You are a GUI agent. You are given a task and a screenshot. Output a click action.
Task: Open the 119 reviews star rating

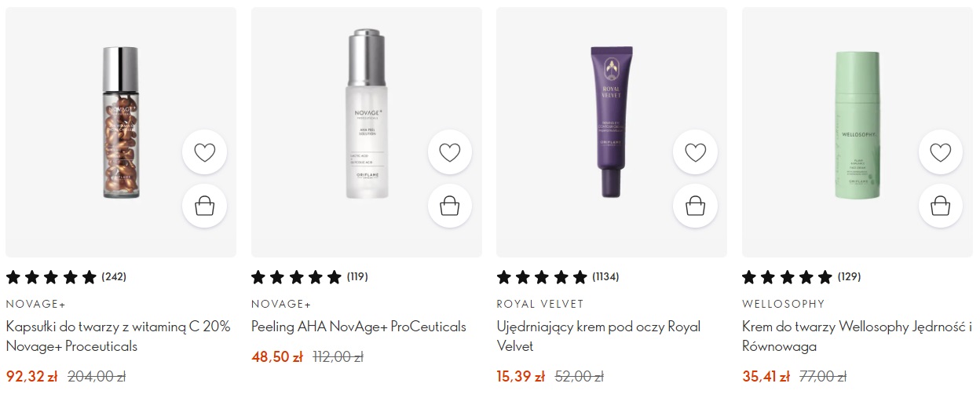tap(309, 276)
